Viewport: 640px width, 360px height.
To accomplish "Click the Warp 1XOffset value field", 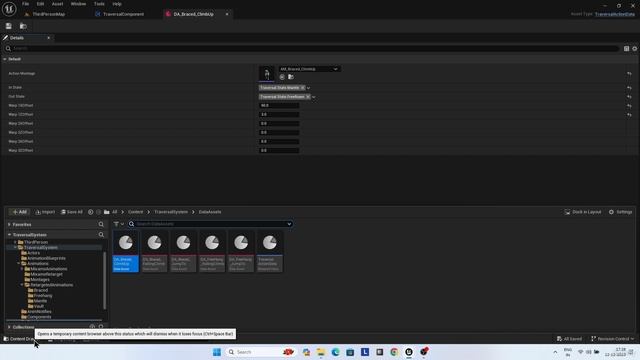I will (279, 106).
